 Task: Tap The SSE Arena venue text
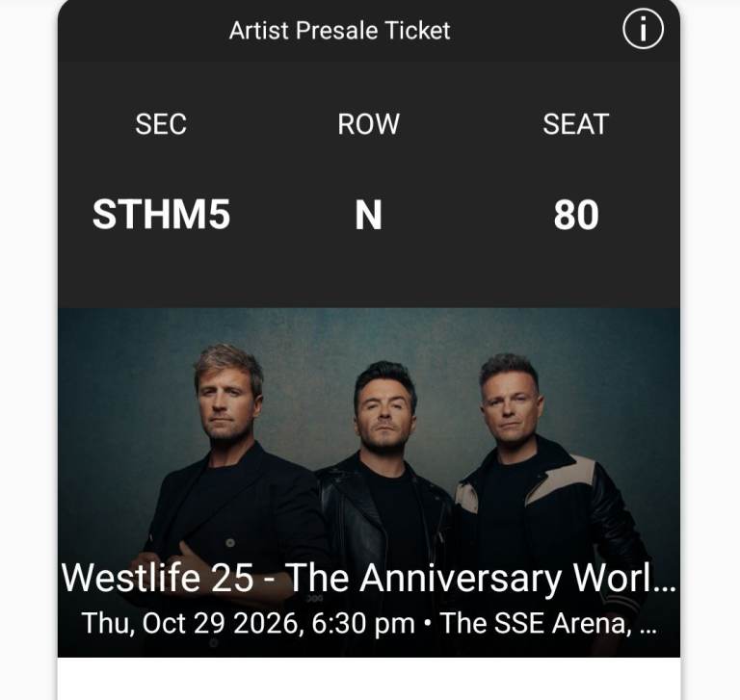click(536, 623)
